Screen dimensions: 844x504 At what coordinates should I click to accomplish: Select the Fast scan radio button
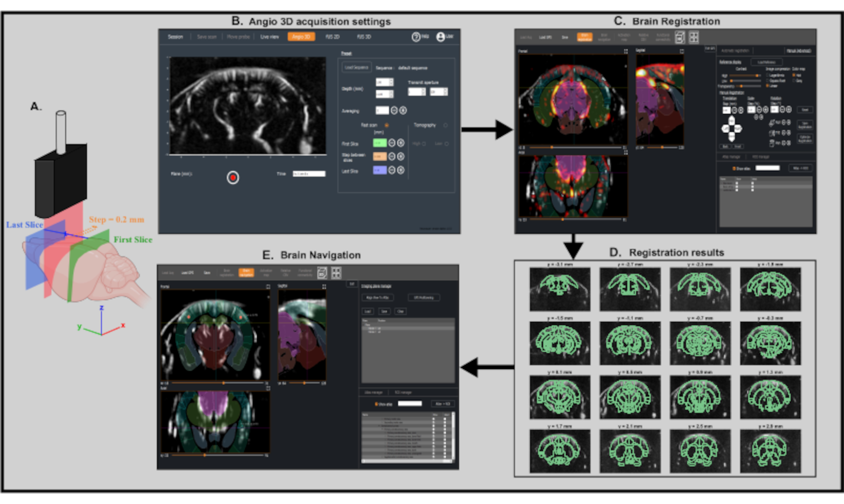[387, 125]
